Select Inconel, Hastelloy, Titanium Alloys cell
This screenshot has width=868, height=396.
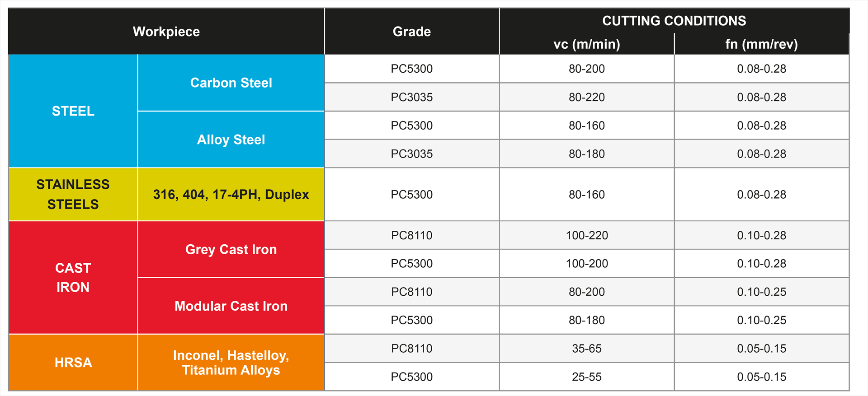point(231,363)
